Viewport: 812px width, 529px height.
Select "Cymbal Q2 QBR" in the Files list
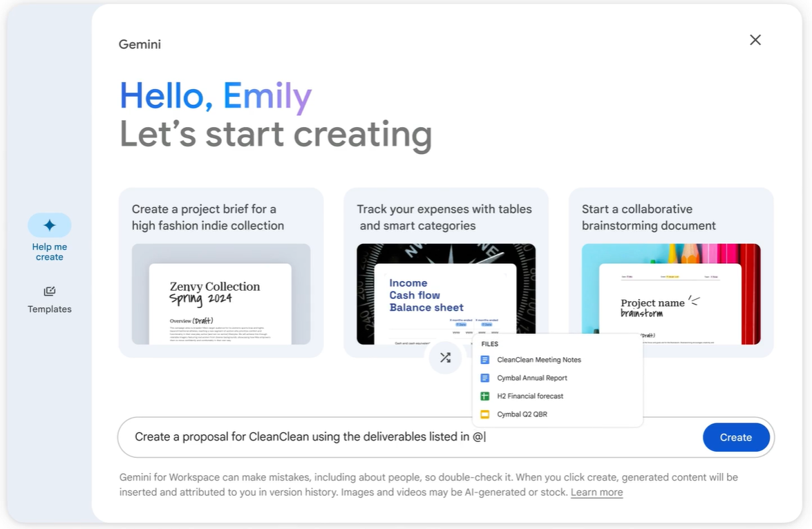(x=522, y=414)
